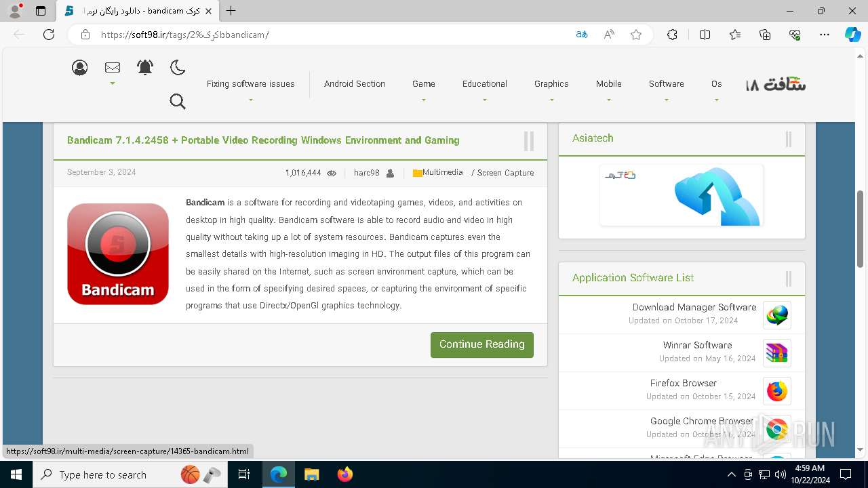The width and height of the screenshot is (868, 488).
Task: Open the Copilot sidebar icon
Action: (x=853, y=35)
